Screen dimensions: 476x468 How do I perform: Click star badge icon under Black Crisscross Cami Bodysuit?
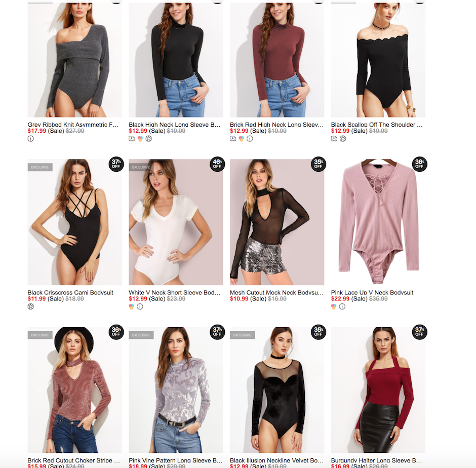(31, 307)
